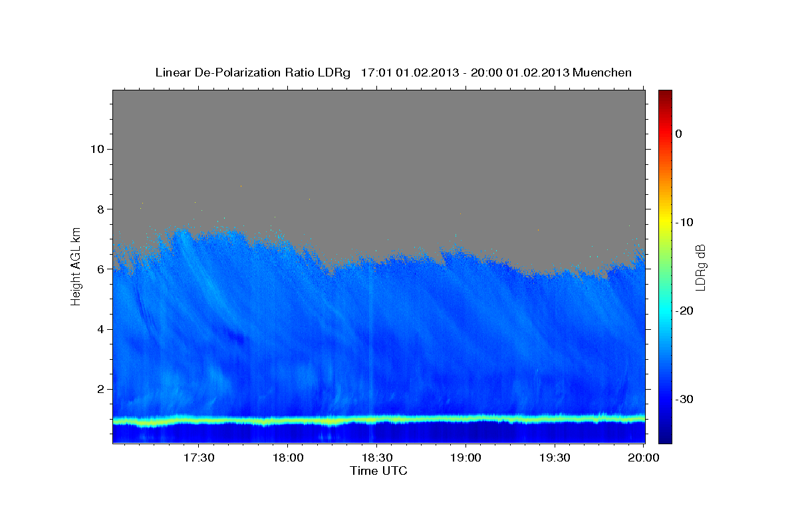
Task: Click the colorbar label '-30'
Action: click(x=686, y=399)
